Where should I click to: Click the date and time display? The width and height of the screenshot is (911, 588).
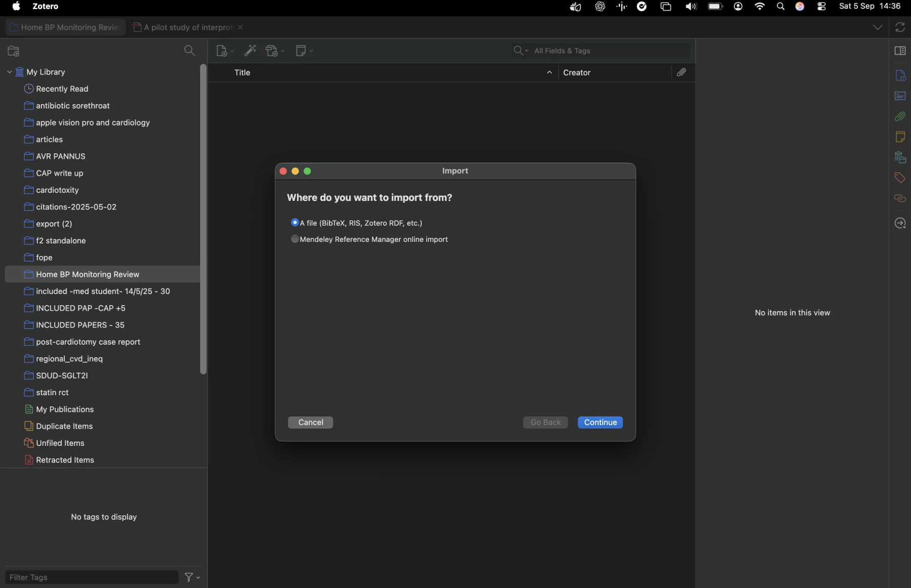click(869, 7)
